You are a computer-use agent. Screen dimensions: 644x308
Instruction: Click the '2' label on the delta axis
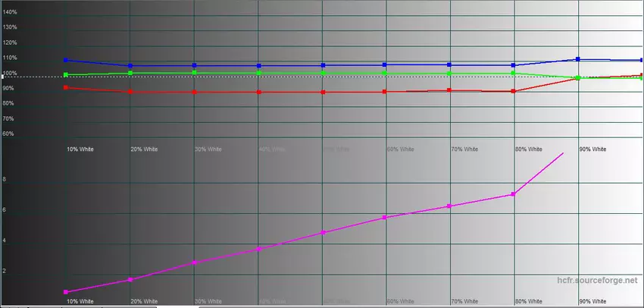(5, 271)
